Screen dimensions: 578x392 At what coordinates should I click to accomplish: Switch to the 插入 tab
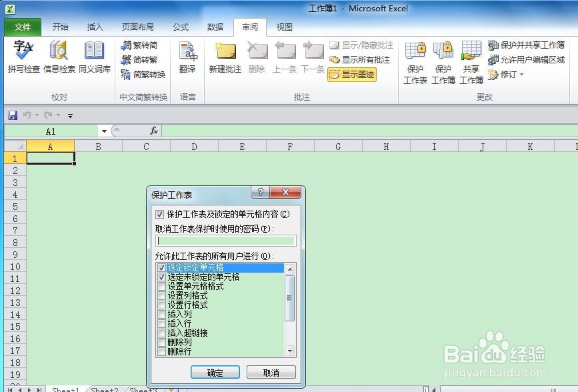click(x=95, y=27)
